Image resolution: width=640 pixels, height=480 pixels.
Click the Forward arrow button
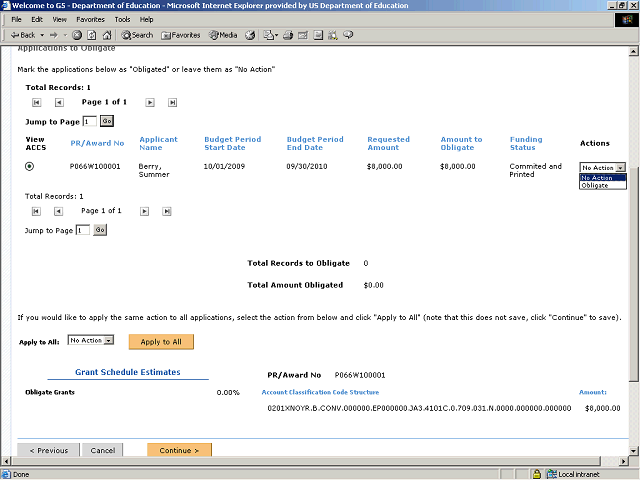pyautogui.click(x=54, y=35)
